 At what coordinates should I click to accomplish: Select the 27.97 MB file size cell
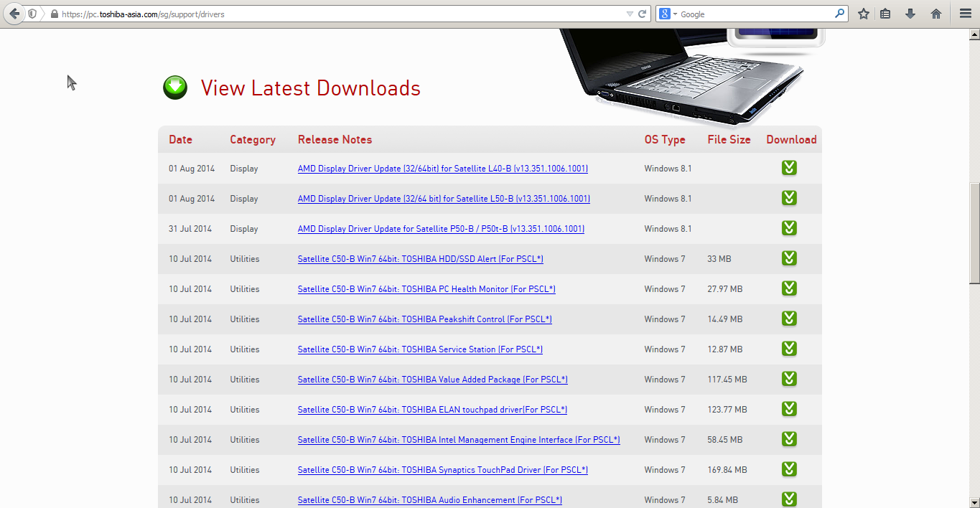point(725,289)
